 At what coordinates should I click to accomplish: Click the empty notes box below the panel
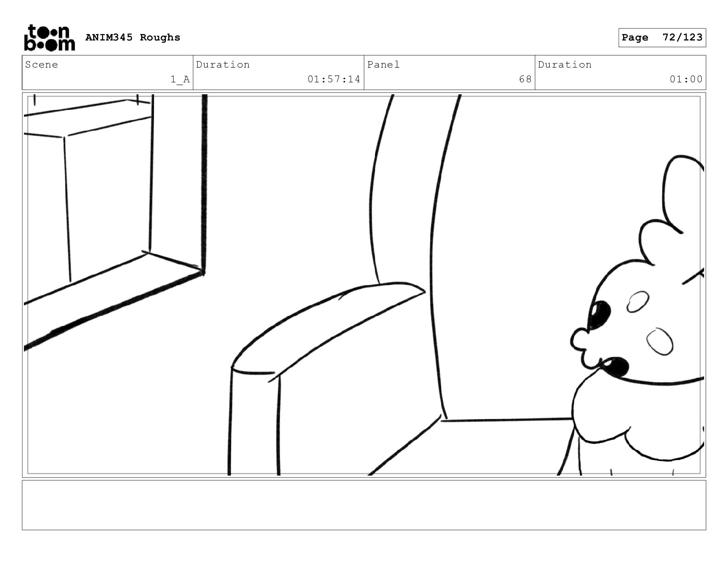[x=364, y=505]
